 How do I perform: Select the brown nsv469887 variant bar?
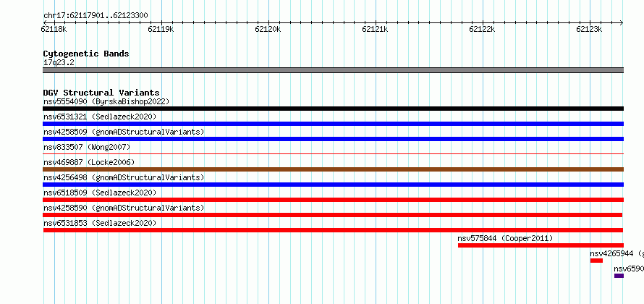[333, 169]
